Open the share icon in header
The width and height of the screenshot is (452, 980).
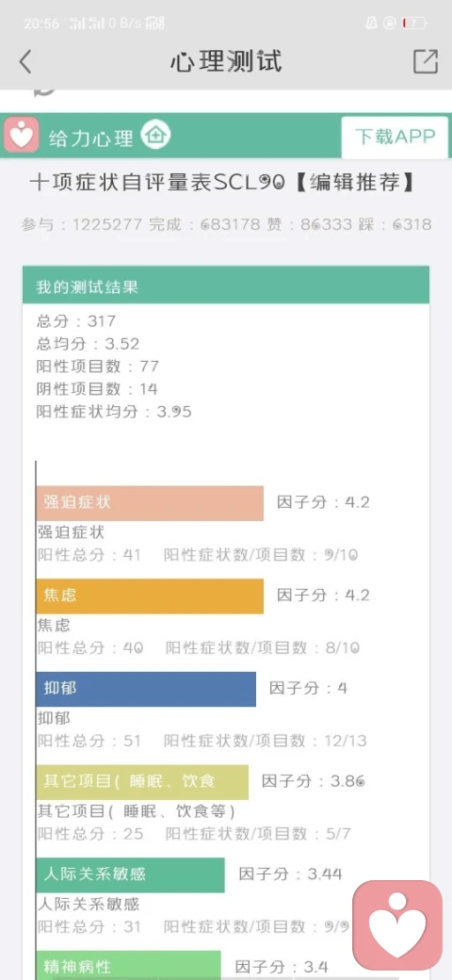(x=426, y=61)
